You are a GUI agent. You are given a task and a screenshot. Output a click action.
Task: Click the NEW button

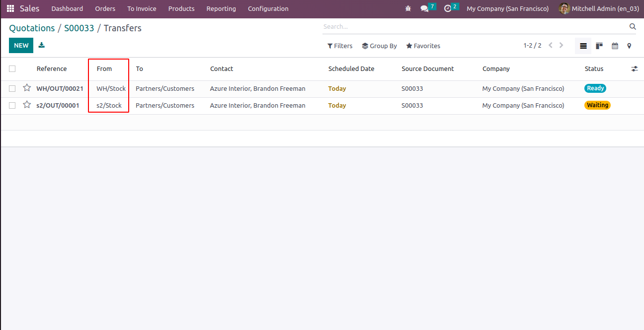point(21,45)
